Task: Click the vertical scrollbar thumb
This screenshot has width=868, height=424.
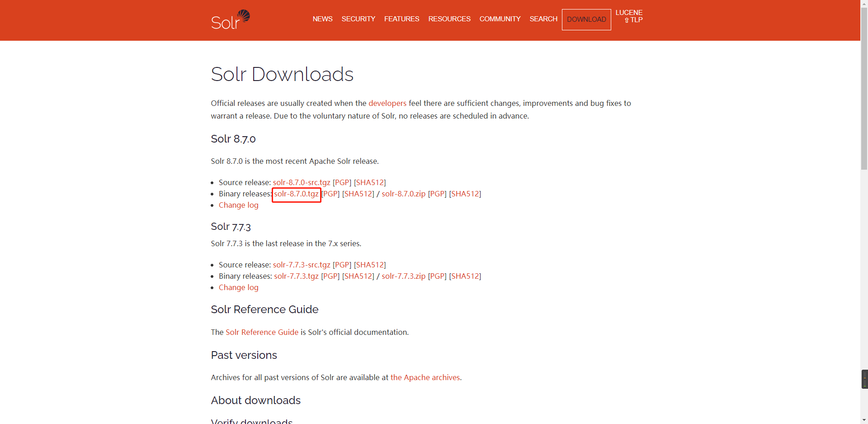Action: click(864, 88)
